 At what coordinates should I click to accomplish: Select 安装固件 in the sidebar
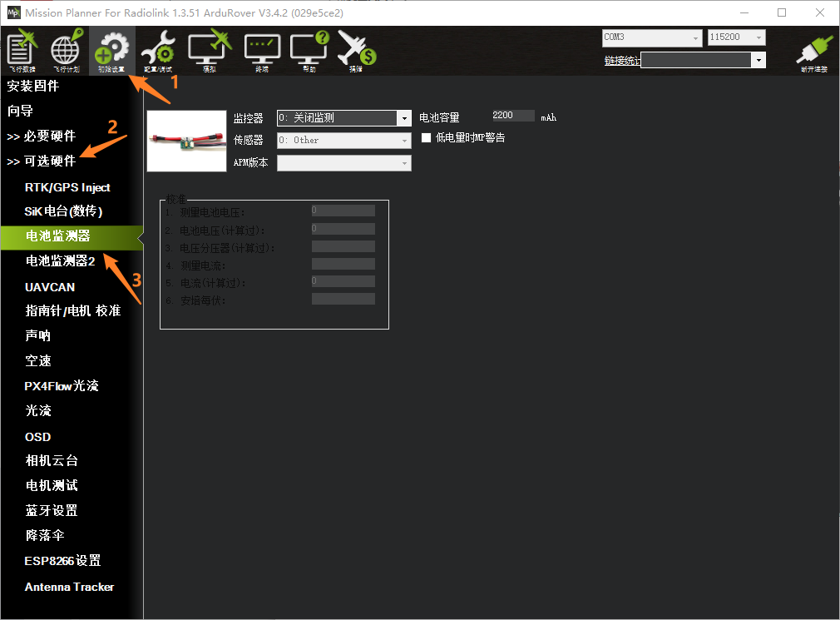coord(33,86)
